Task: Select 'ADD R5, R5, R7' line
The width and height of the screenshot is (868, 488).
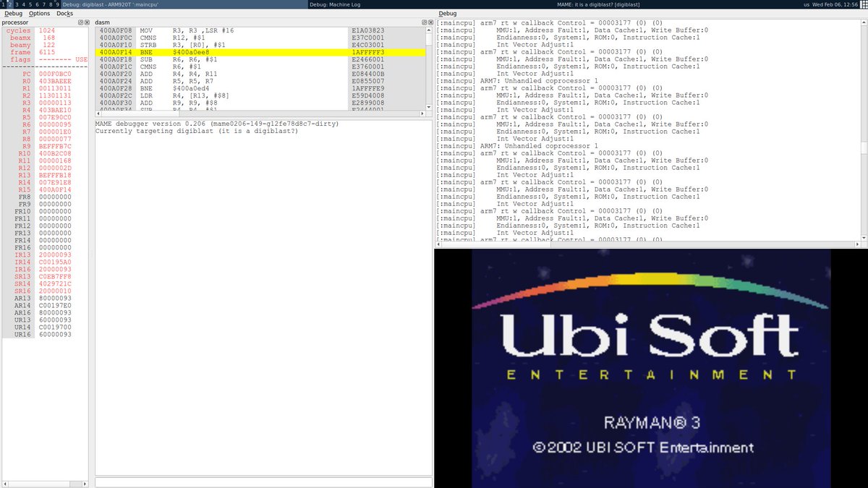Action: [x=260, y=82]
